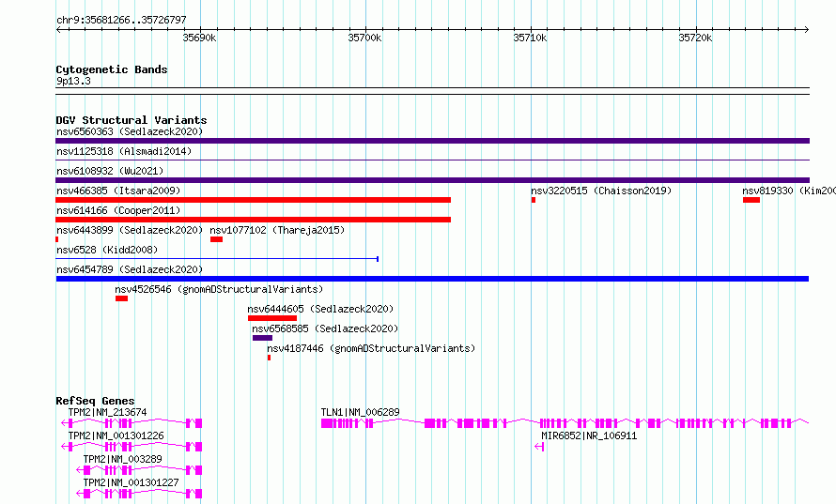Click the nsv6560363 (Sedlazeck2020) variant bar
The image size is (836, 504).
pyautogui.click(x=432, y=141)
